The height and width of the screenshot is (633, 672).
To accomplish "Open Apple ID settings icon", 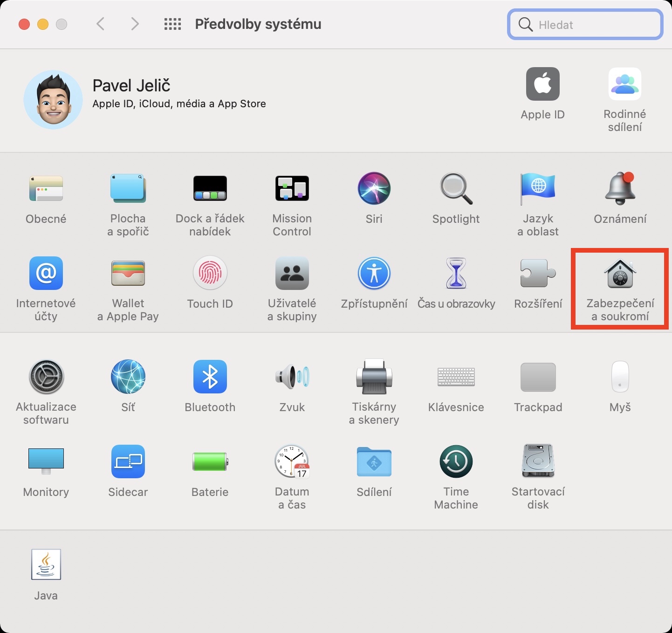I will click(543, 84).
